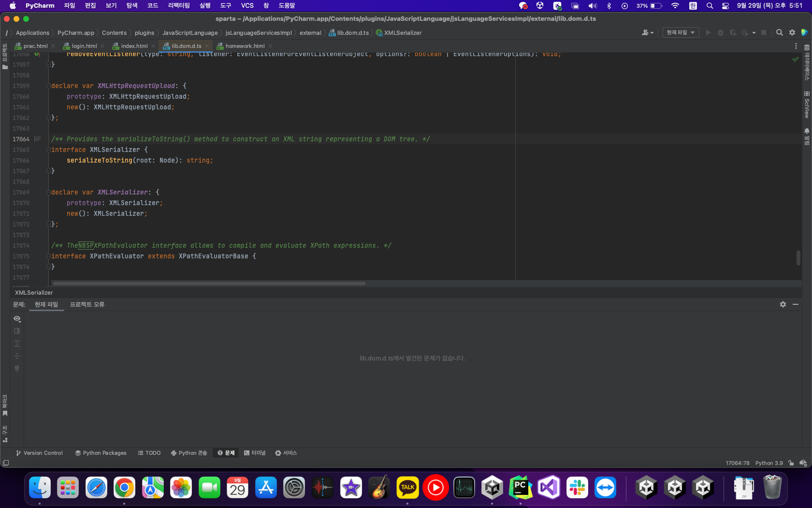This screenshot has width=812, height=508.
Task: Click the inspection checkmark widget in editor
Action: click(x=796, y=59)
